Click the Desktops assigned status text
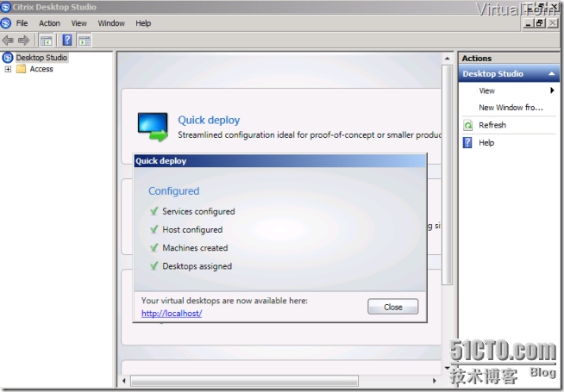This screenshot has width=564, height=392. click(x=197, y=266)
